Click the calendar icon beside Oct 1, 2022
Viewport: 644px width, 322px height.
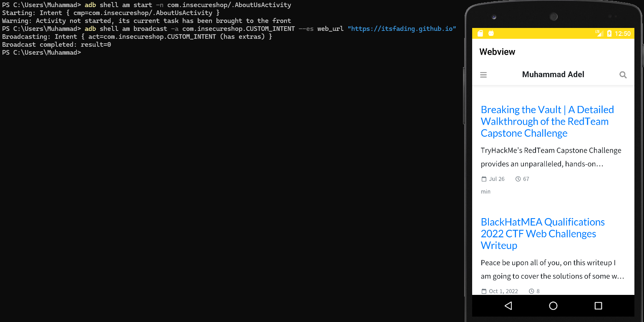pyautogui.click(x=483, y=291)
